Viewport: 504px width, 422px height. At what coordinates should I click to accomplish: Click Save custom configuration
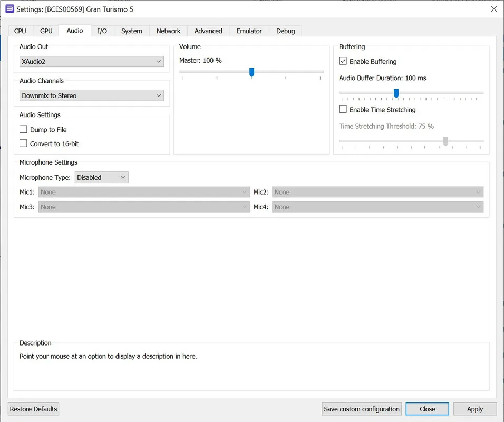362,409
